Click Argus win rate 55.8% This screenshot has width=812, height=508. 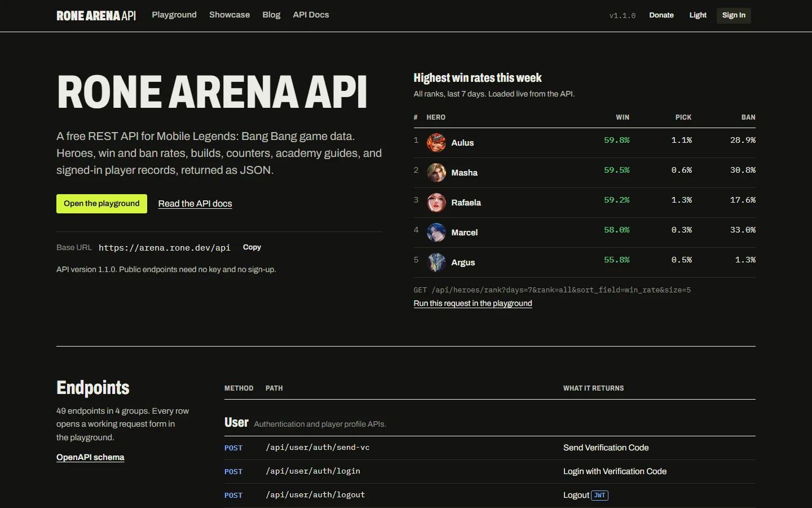(x=616, y=260)
